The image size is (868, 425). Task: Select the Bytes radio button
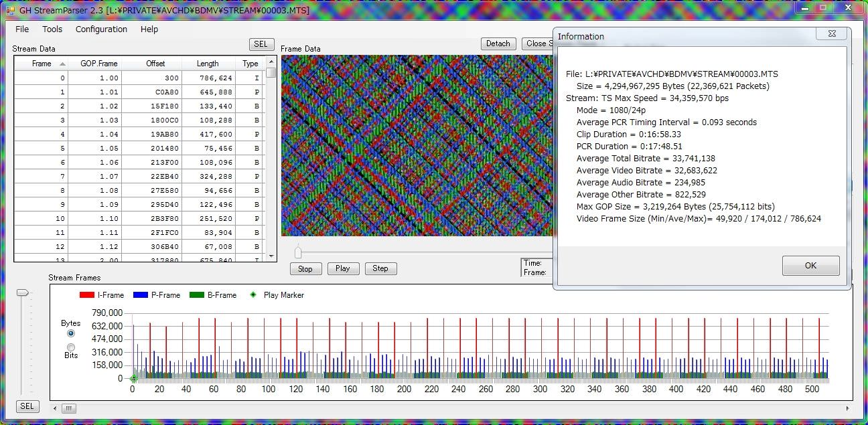(71, 333)
